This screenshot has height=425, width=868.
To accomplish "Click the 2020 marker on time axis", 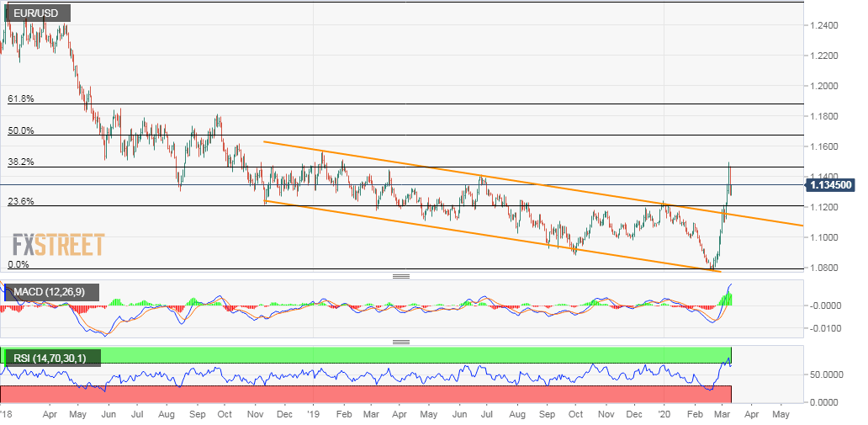I will click(664, 414).
